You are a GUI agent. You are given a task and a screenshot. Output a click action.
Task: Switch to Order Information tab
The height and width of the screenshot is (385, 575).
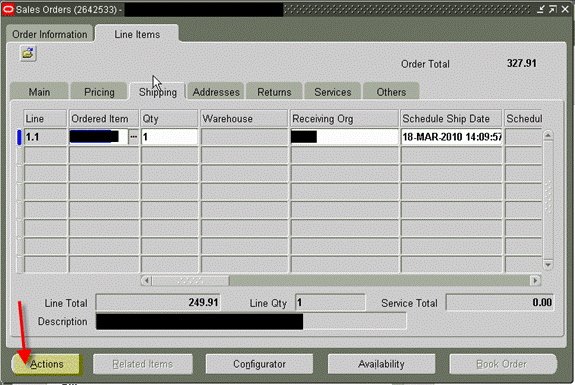(50, 34)
